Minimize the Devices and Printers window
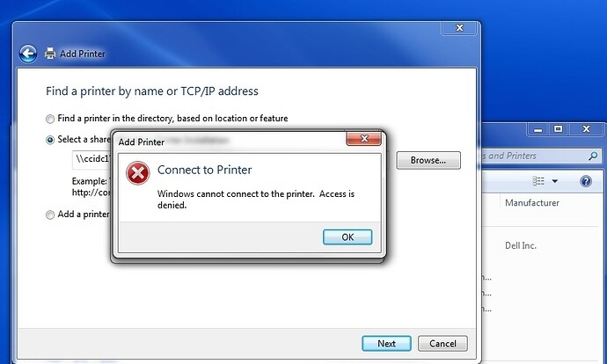Image resolution: width=607 pixels, height=364 pixels. (x=538, y=129)
